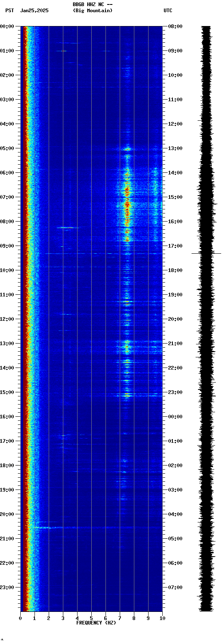Select 07:00 on the PST time axis
The width and height of the screenshot is (224, 644).
7,197
